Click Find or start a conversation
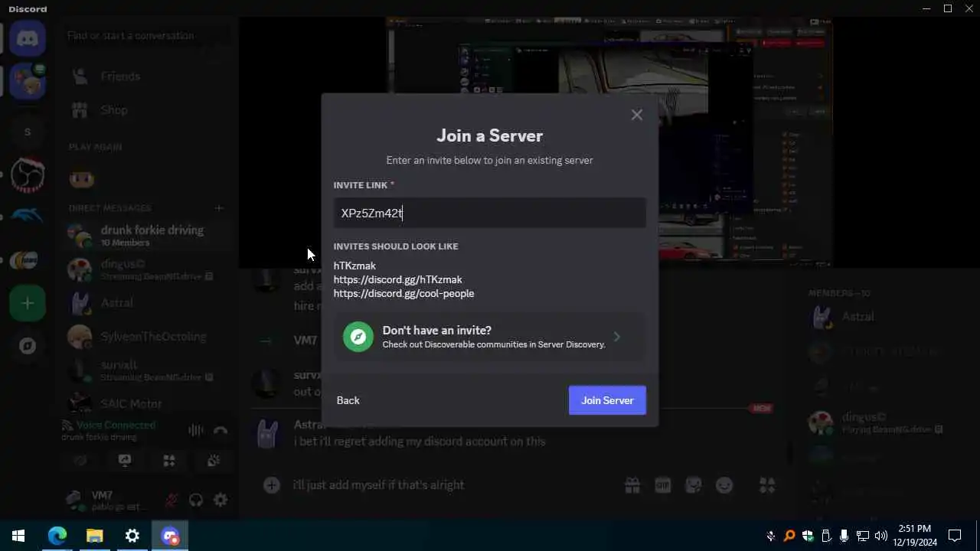Image resolution: width=980 pixels, height=551 pixels. tap(147, 36)
